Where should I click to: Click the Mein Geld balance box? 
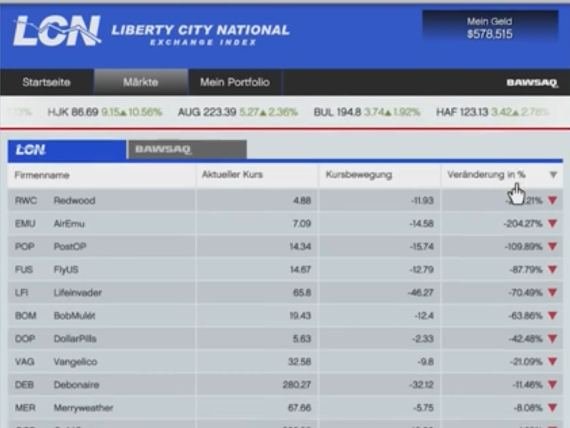[490, 28]
